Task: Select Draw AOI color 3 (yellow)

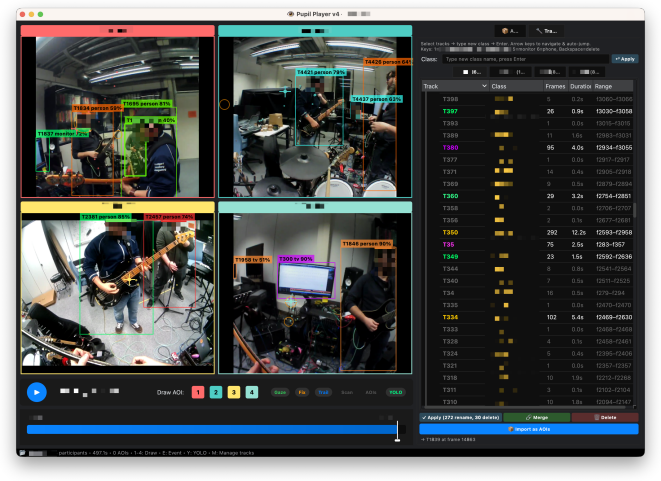Action: coord(234,392)
